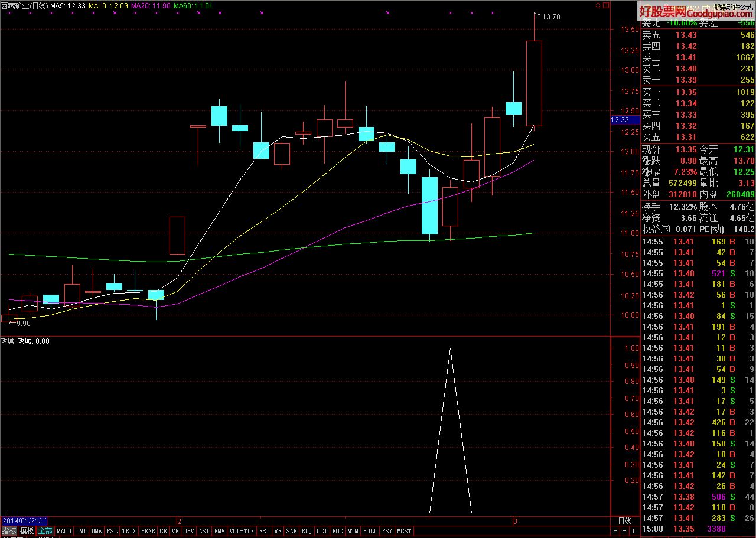Select the ASI indicator tab
Screen dimensions: 756x538
204,531
